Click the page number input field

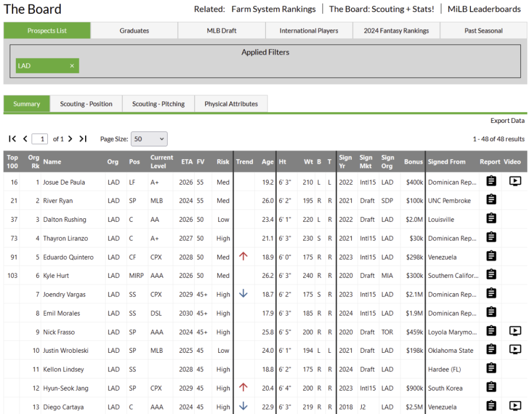(40, 139)
